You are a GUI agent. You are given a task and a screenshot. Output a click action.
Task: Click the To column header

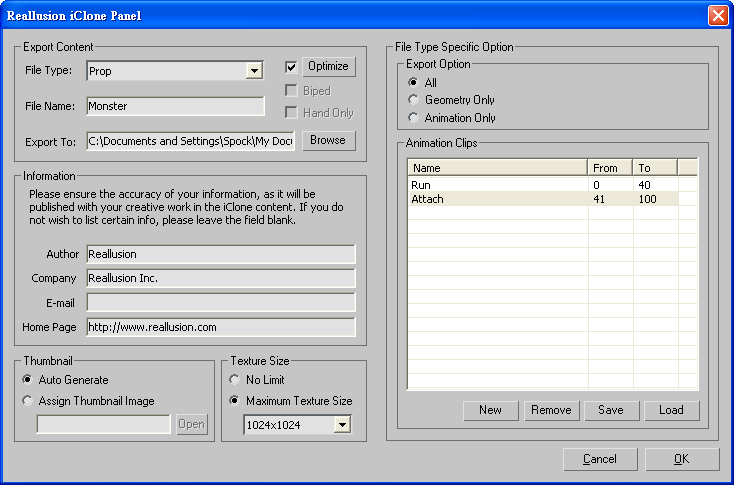[x=655, y=168]
